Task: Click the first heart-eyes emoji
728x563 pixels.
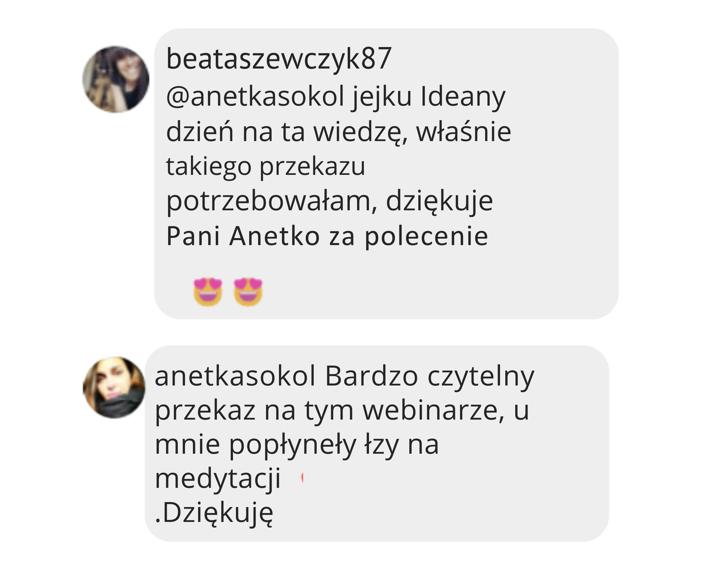Action: click(208, 292)
